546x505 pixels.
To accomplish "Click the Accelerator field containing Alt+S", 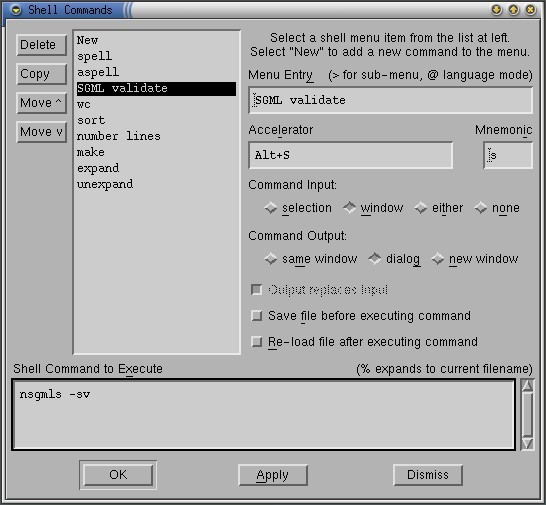I will coord(351,155).
